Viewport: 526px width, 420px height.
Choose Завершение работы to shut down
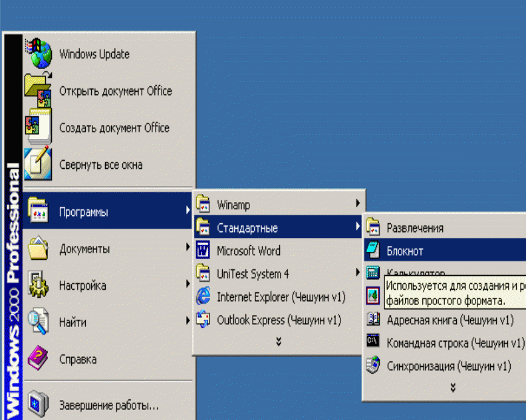[x=108, y=404]
